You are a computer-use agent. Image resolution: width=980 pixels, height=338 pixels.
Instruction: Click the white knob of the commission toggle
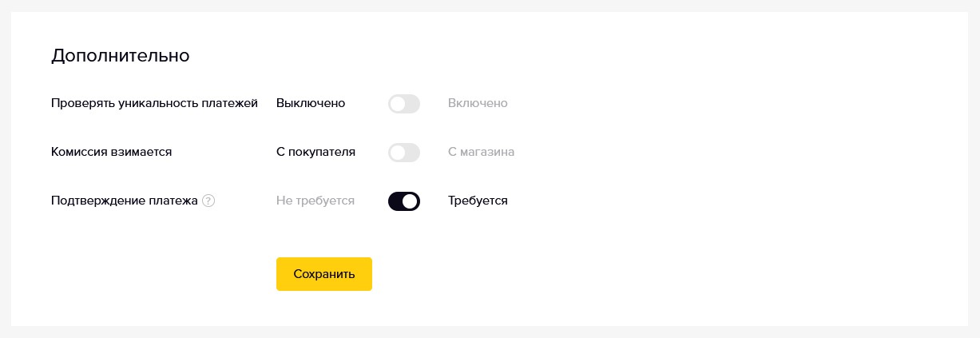click(x=397, y=153)
